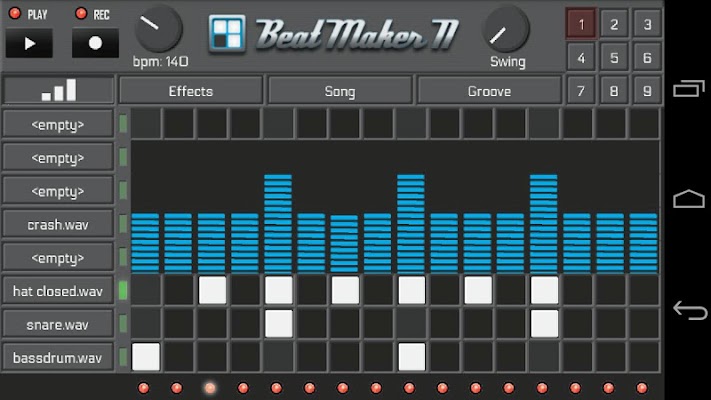Click the glowing step 3 indicator light

[x=210, y=388]
